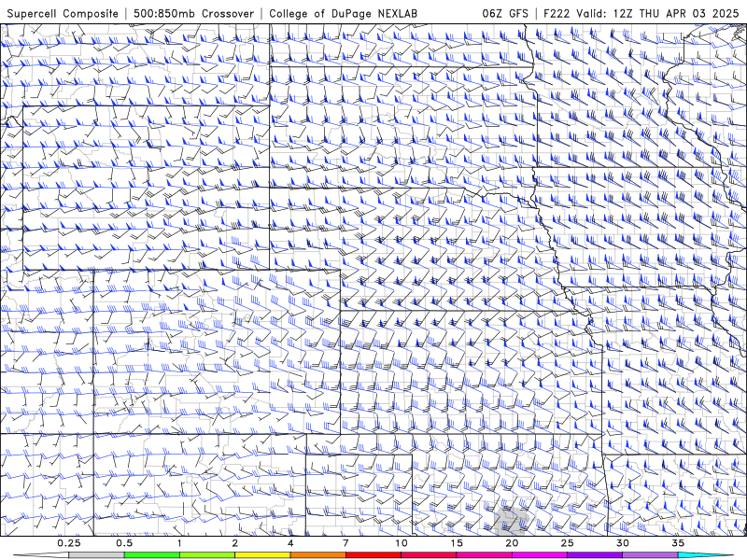This screenshot has width=747, height=560.
Task: Click the purple 25–30 color bar segment
Action: 595,555
